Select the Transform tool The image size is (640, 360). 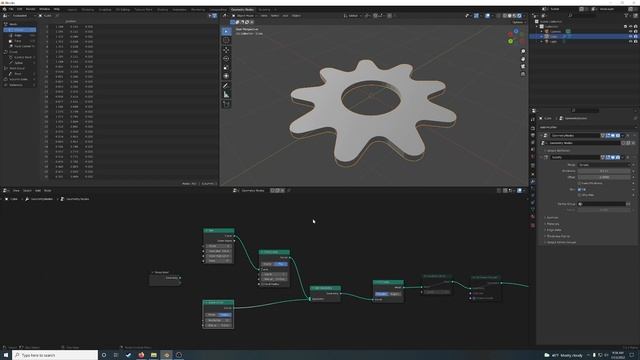(x=226, y=76)
